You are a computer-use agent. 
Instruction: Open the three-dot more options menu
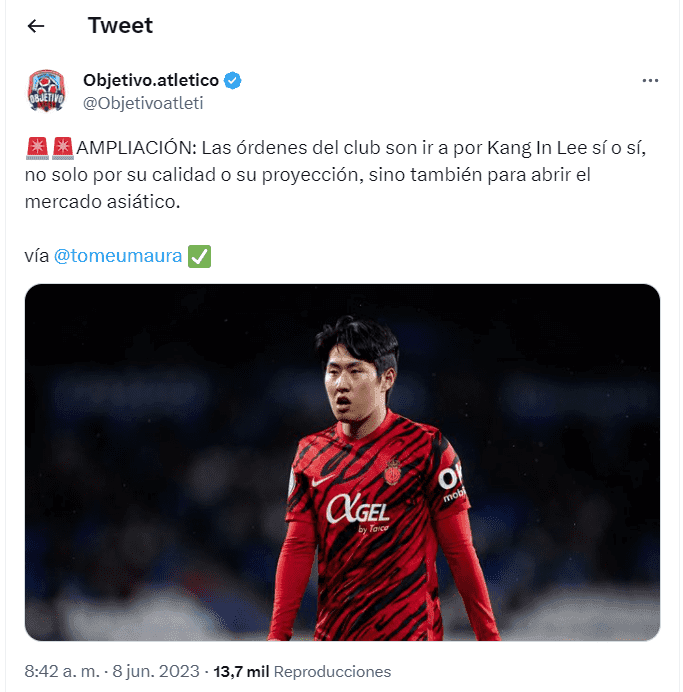[x=650, y=80]
